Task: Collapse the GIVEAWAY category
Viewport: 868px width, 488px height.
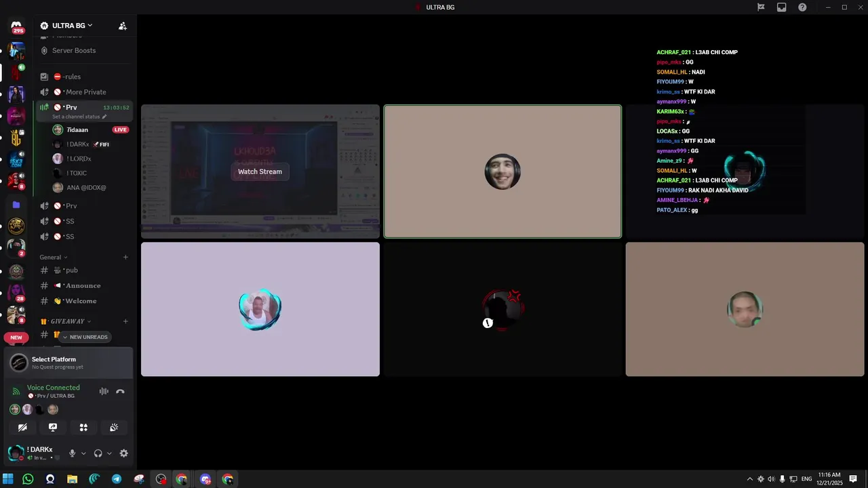Action: click(x=66, y=321)
